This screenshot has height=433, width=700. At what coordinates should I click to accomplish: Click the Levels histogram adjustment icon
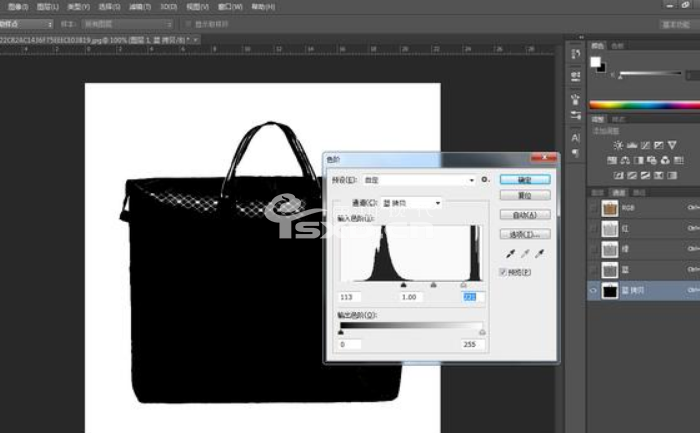tap(632, 145)
